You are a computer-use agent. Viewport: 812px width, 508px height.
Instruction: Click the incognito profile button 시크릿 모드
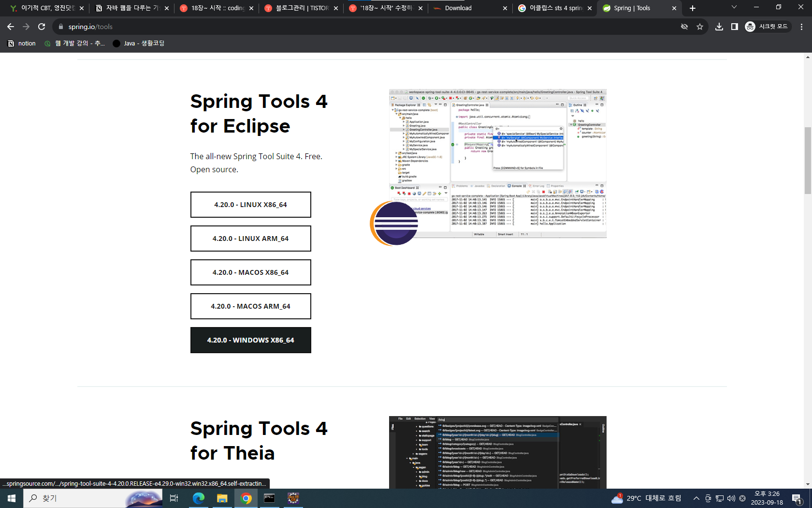click(767, 27)
